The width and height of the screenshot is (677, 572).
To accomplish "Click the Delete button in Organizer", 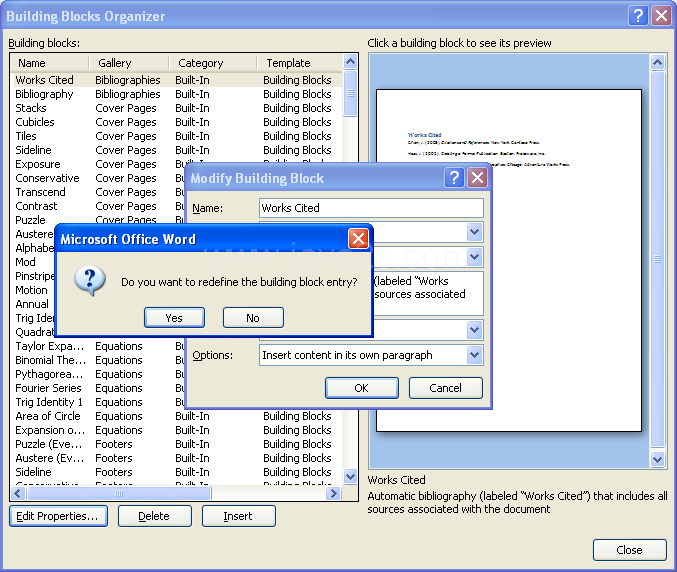I will pos(155,516).
